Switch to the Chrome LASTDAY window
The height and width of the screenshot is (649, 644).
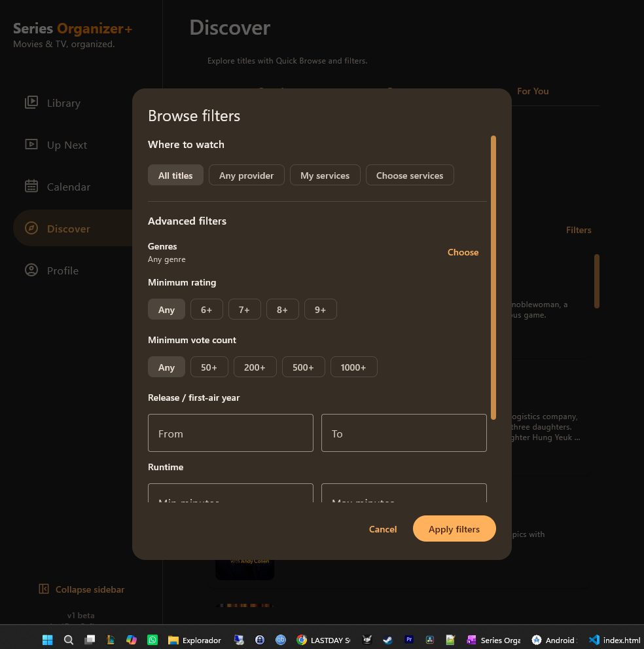(x=323, y=640)
